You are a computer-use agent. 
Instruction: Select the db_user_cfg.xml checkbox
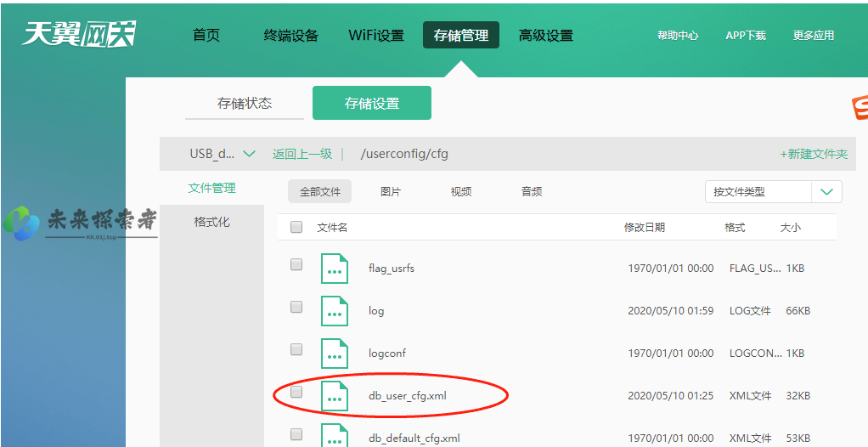point(296,393)
